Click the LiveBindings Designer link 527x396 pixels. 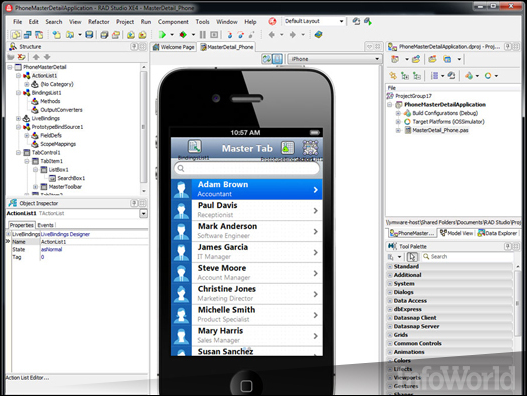tap(65, 234)
